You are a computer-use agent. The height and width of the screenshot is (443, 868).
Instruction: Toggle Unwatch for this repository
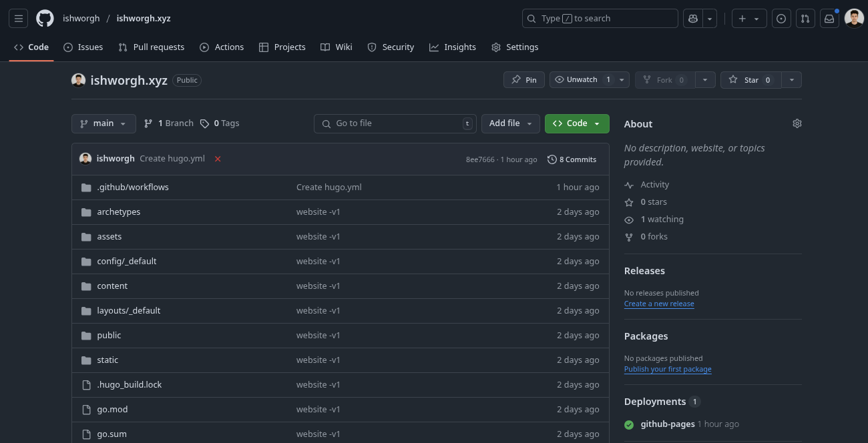(582, 79)
